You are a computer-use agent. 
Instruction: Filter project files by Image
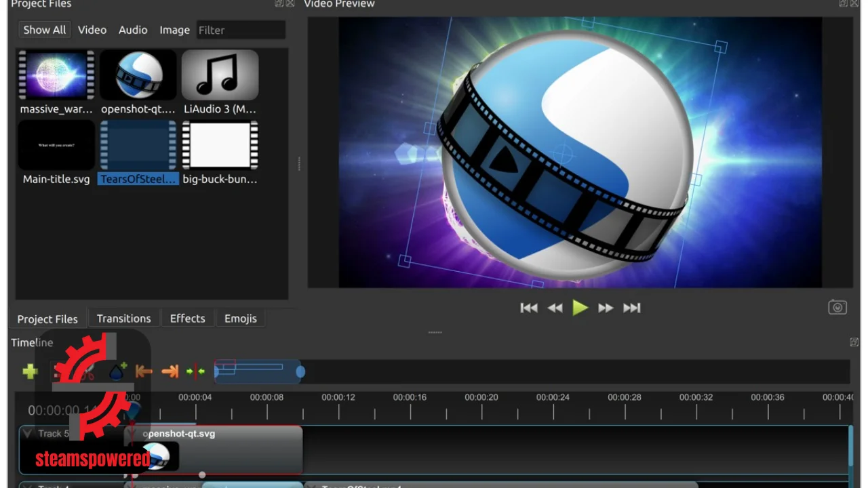pos(174,30)
